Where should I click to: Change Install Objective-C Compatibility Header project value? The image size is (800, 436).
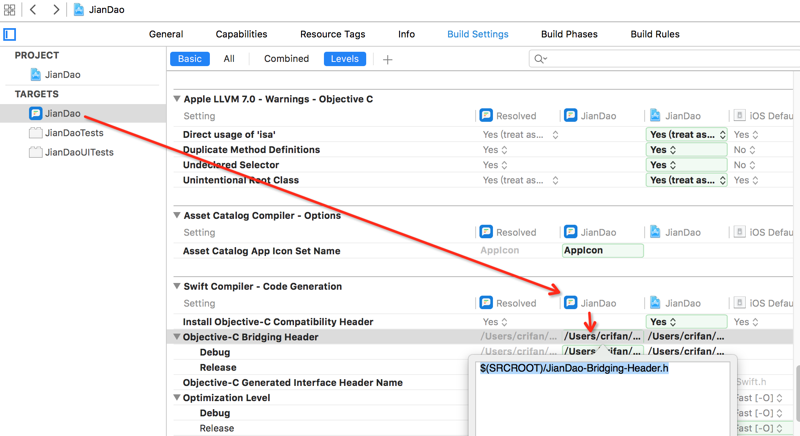(x=687, y=322)
